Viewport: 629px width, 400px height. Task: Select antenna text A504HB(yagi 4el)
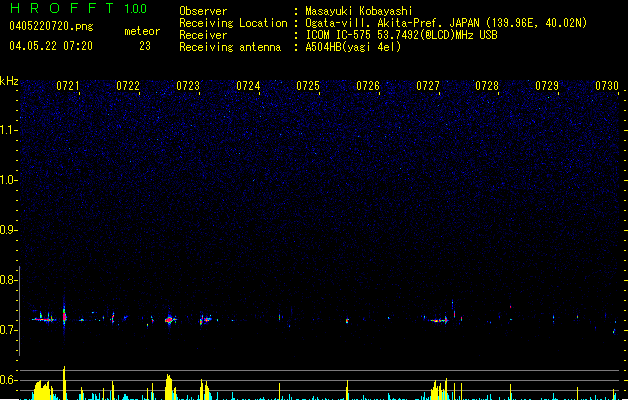click(x=353, y=47)
